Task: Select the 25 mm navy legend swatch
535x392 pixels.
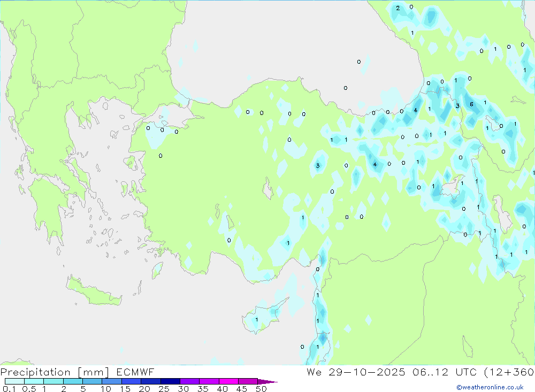Action: [170, 381]
